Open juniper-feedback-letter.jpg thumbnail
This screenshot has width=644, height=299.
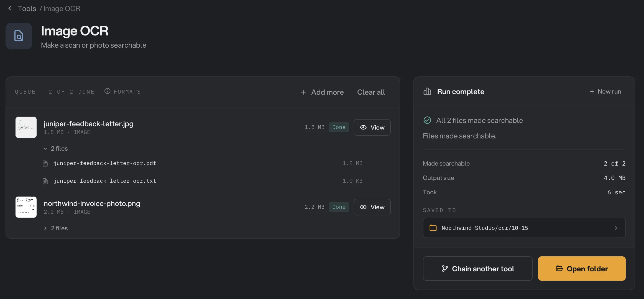point(26,127)
